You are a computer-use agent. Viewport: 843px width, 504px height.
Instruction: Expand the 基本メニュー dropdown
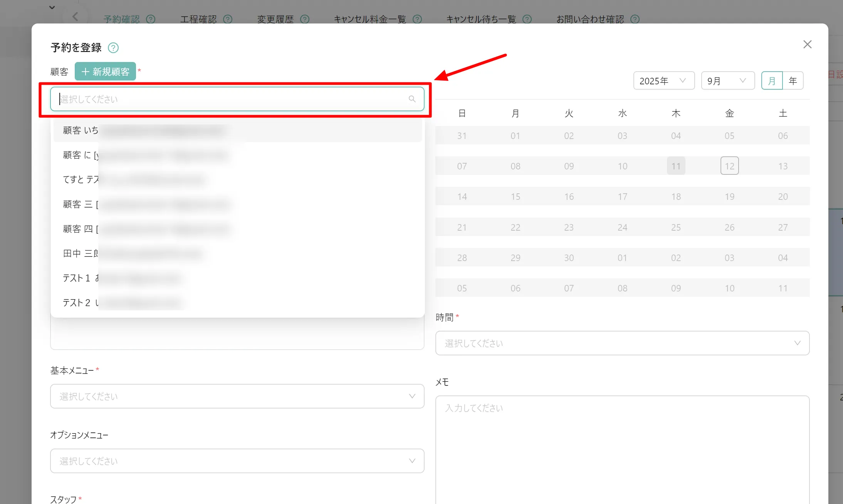click(237, 396)
